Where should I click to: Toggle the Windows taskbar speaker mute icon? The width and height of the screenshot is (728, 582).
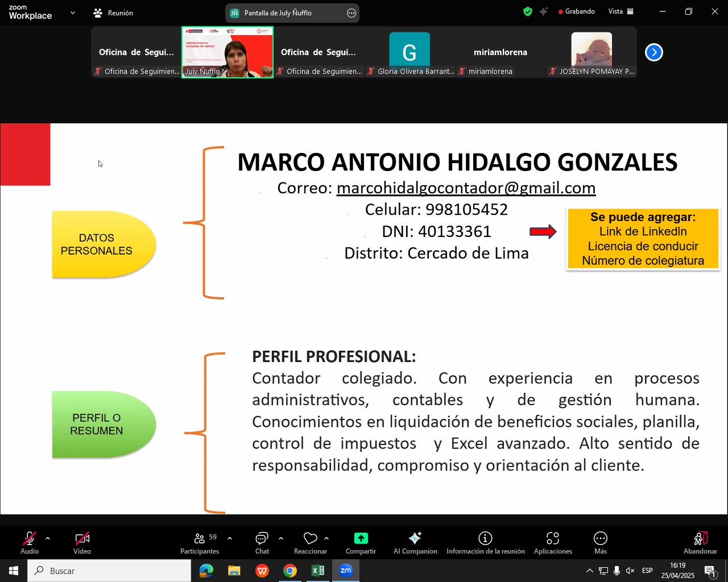click(630, 571)
